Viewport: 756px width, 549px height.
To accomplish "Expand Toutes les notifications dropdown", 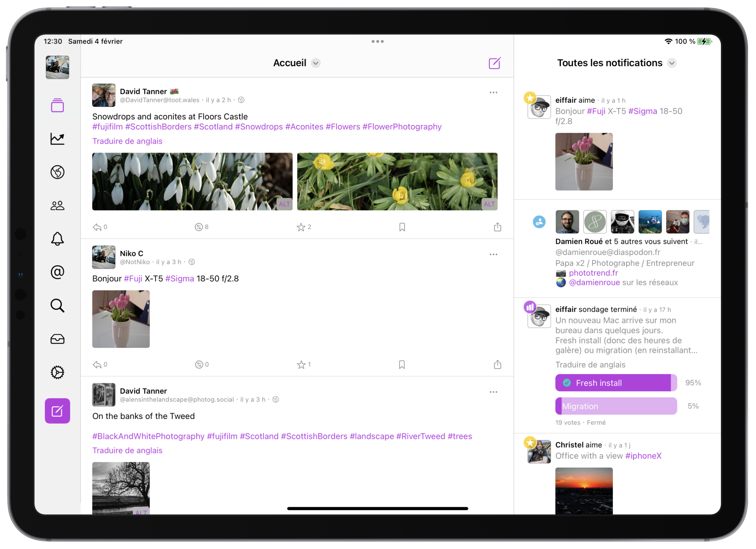I will coord(672,63).
